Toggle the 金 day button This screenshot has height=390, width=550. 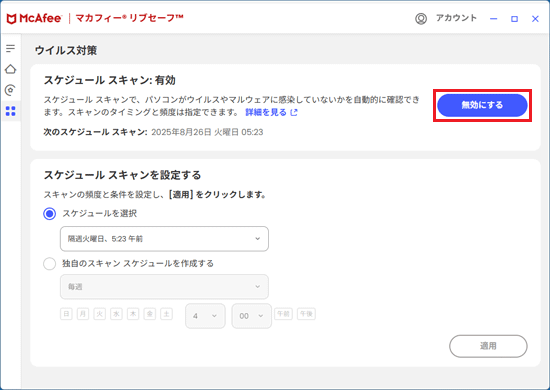pyautogui.click(x=149, y=314)
